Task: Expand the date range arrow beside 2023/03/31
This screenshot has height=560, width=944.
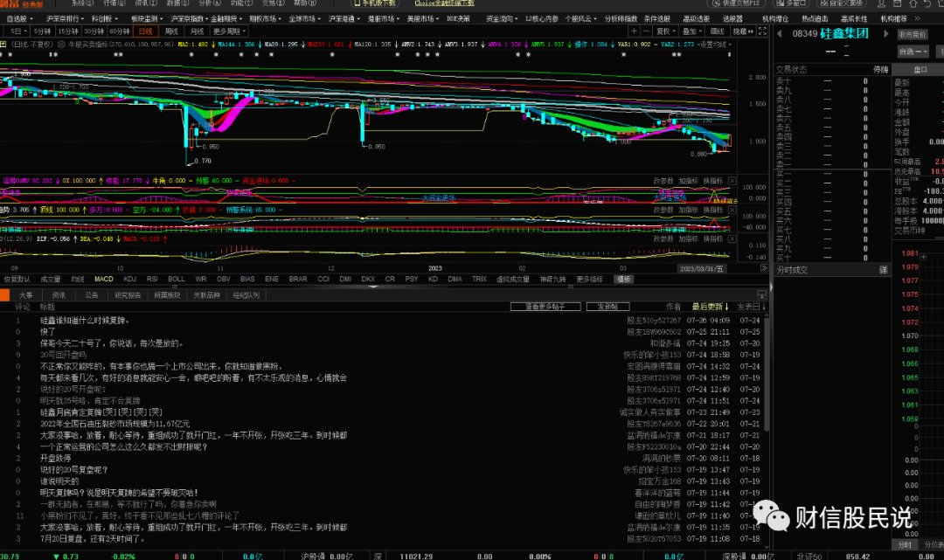Action: point(764,268)
